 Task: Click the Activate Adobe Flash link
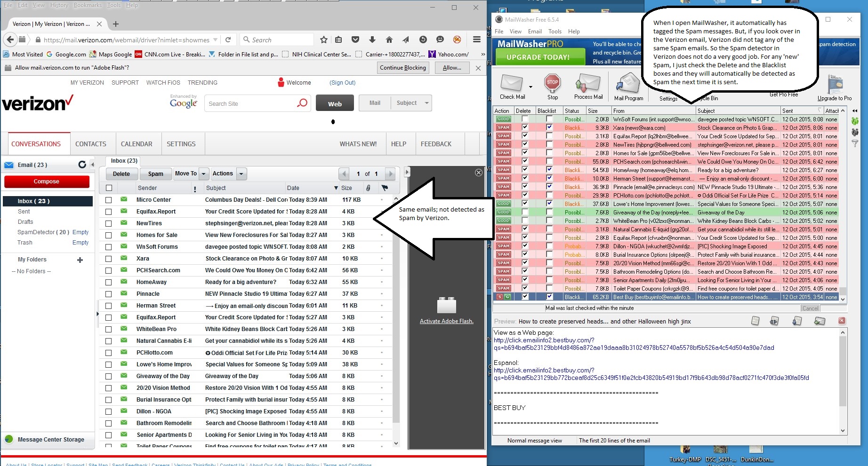pyautogui.click(x=446, y=321)
